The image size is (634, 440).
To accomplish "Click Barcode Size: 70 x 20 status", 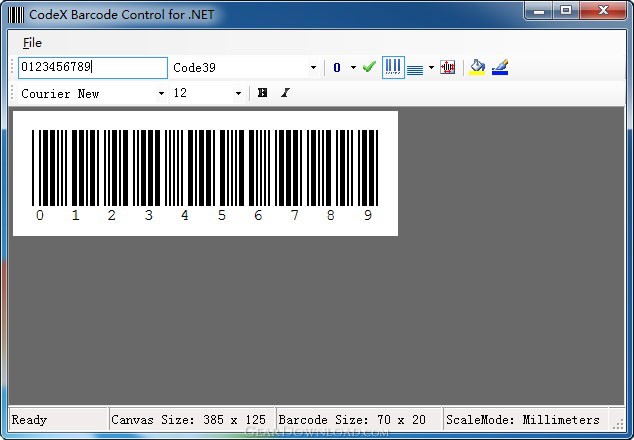I will (x=352, y=420).
